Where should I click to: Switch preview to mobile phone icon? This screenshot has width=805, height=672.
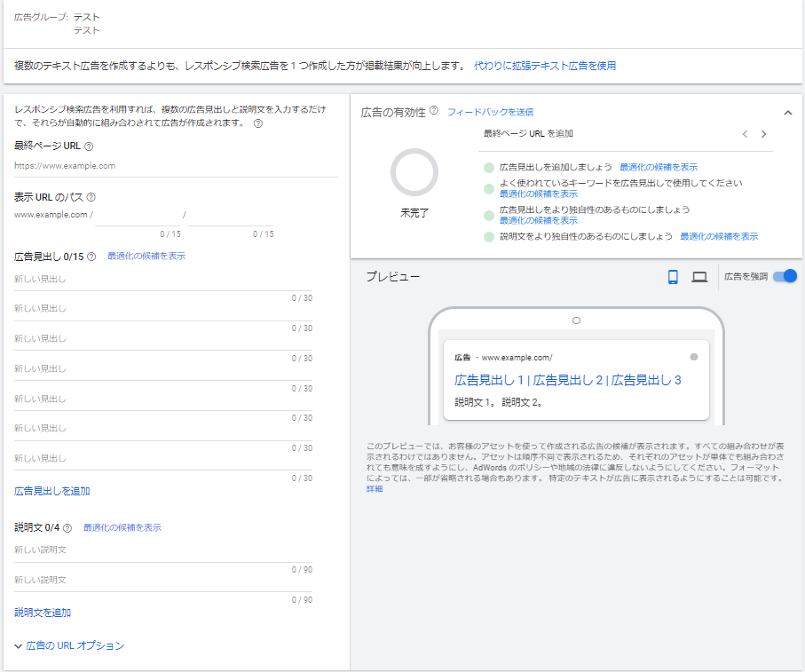tap(673, 277)
